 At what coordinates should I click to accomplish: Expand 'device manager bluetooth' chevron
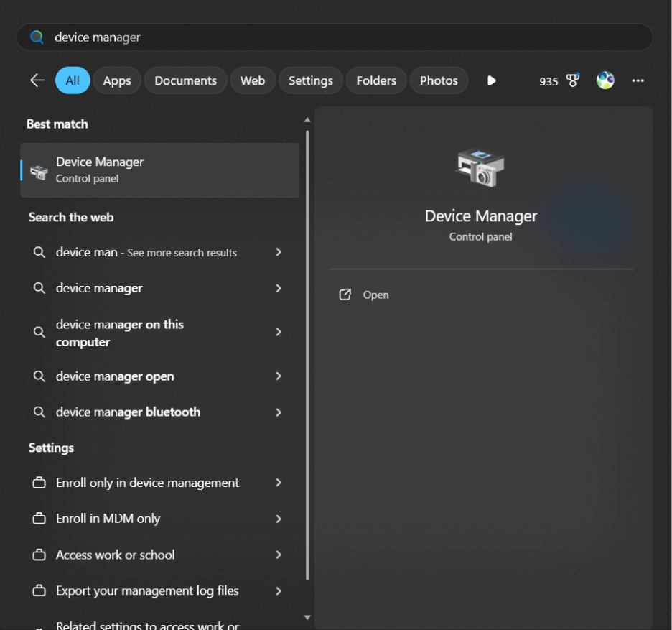click(x=279, y=412)
